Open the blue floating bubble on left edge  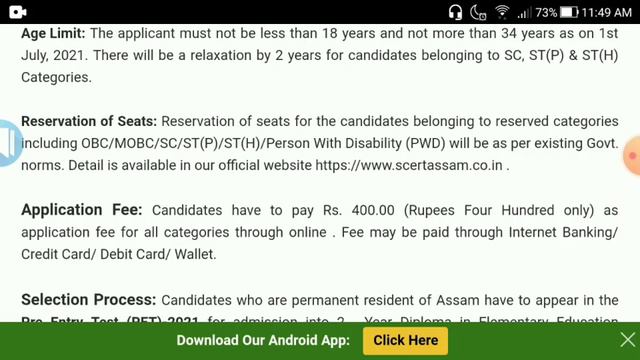[x=10, y=143]
